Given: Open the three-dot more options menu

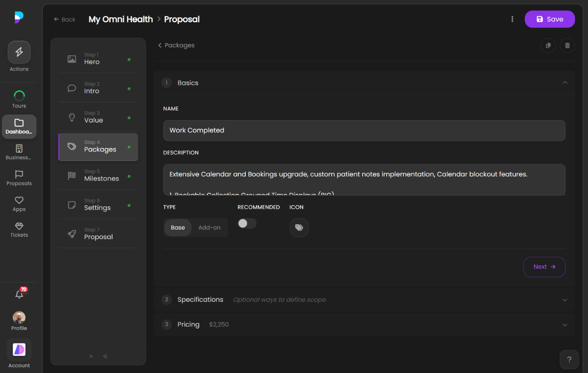Looking at the screenshot, I should pos(512,19).
